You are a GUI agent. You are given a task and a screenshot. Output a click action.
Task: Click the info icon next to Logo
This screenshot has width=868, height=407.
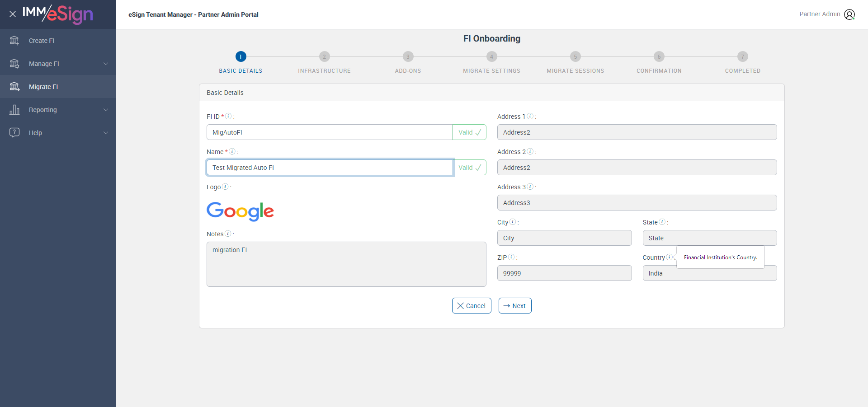(x=225, y=187)
